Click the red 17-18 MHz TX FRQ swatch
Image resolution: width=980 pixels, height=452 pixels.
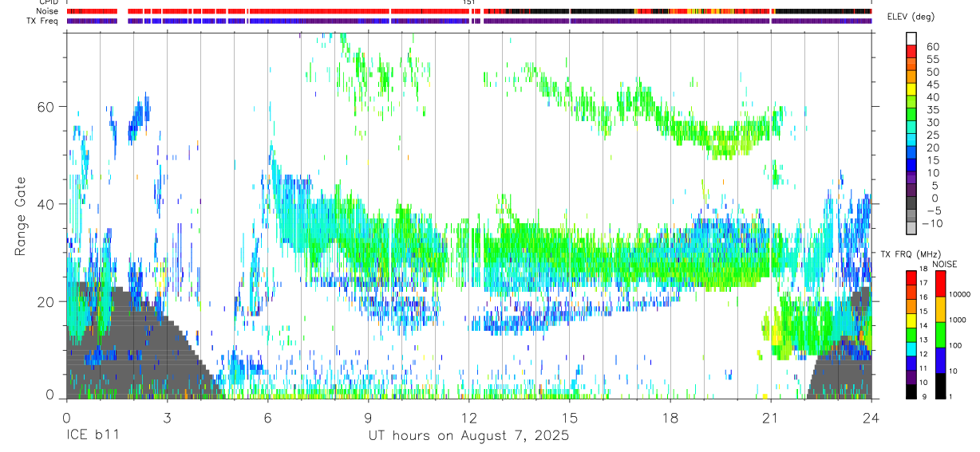pos(911,277)
